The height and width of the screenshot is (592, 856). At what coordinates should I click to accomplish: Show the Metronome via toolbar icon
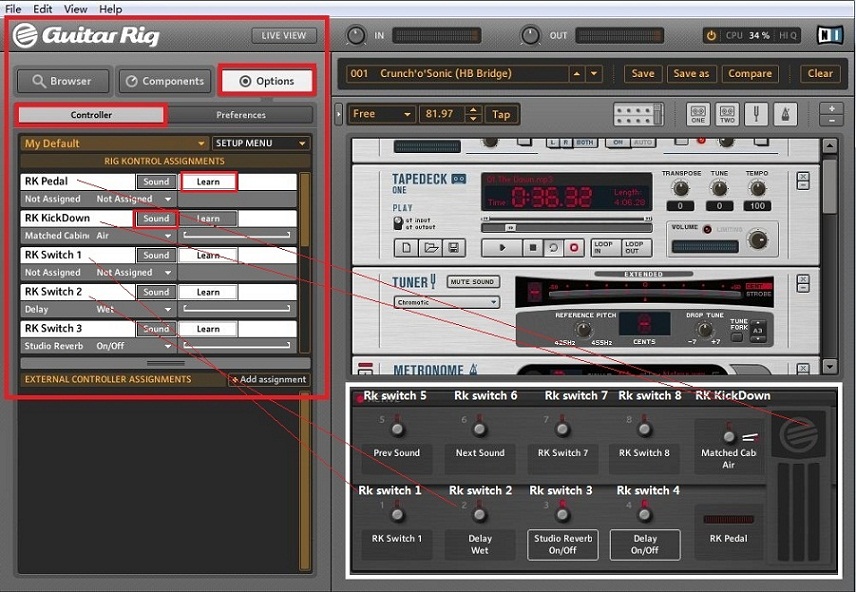[786, 114]
